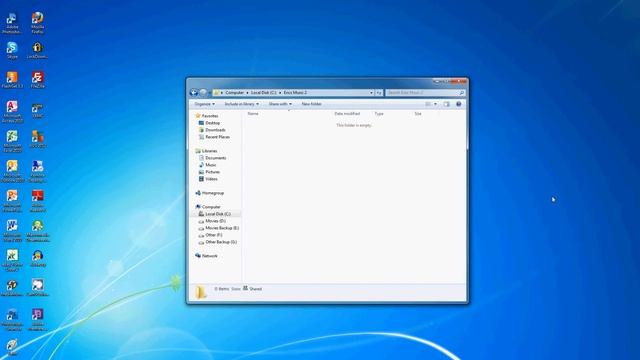
Task: Toggle the preview pane button
Action: [446, 104]
